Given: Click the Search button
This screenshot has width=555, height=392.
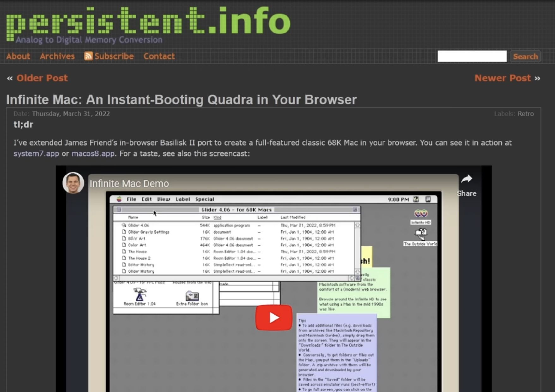Looking at the screenshot, I should pyautogui.click(x=525, y=56).
